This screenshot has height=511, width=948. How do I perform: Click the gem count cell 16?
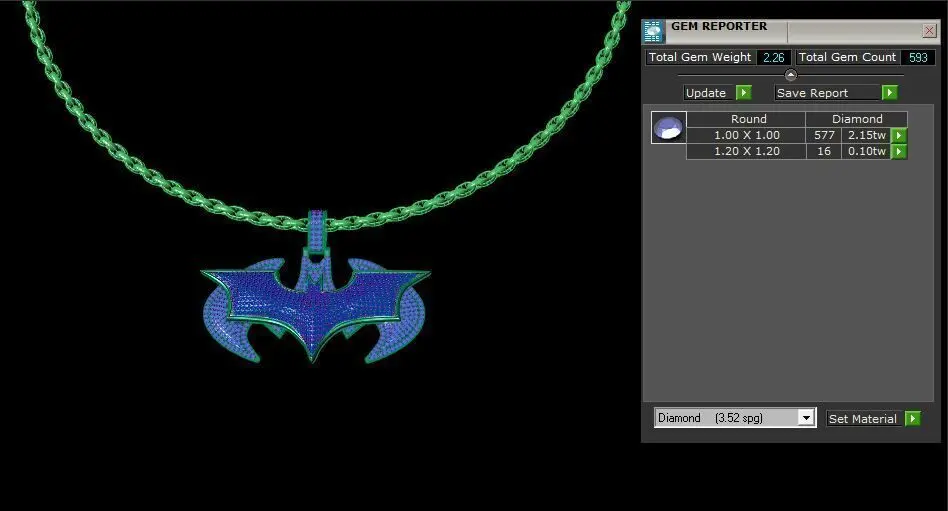pyautogui.click(x=824, y=151)
